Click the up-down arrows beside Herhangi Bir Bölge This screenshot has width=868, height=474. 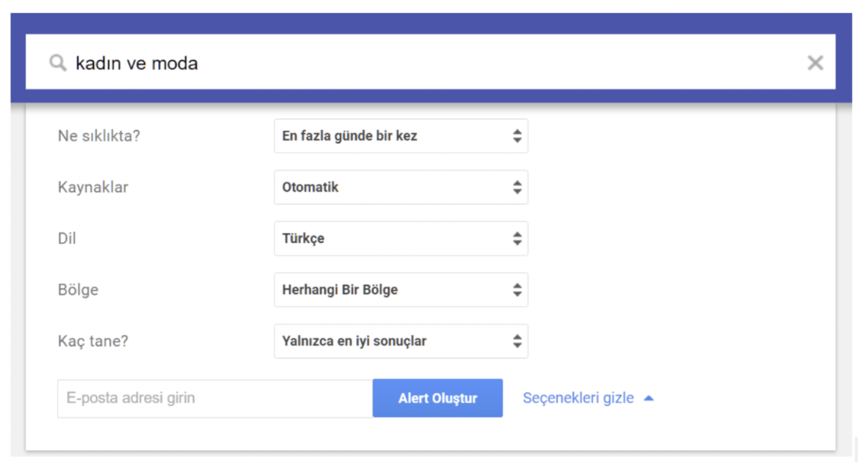click(x=517, y=290)
